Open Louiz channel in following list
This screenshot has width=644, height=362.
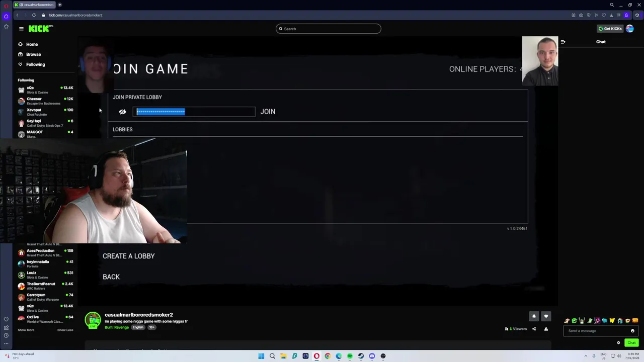click(x=45, y=275)
